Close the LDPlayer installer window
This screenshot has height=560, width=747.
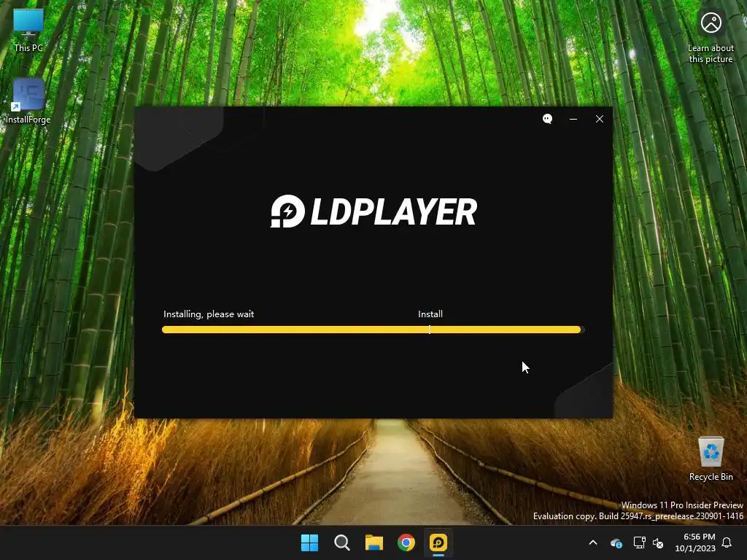(x=600, y=119)
